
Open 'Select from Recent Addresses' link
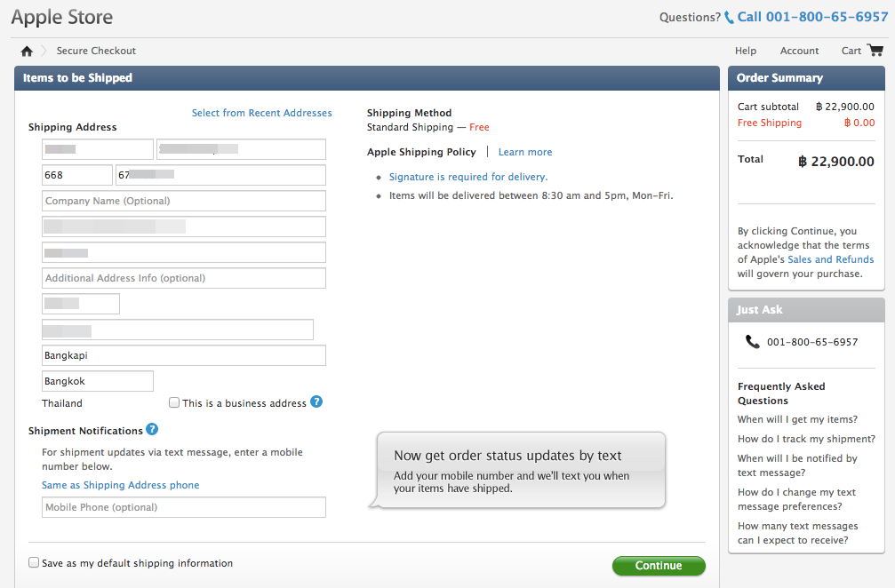(261, 113)
